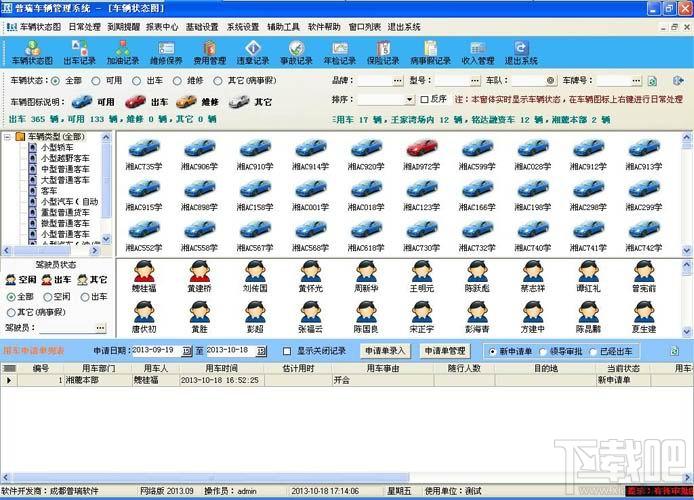Image resolution: width=694 pixels, height=500 pixels.
Task: Open the 出车记录 toolbar icon
Action: (x=79, y=53)
